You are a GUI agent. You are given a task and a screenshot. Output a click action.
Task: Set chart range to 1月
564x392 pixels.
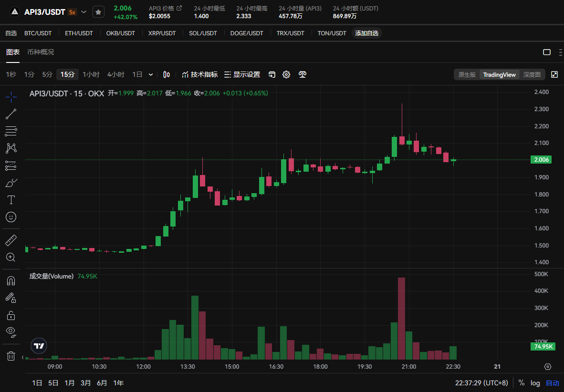(70, 382)
